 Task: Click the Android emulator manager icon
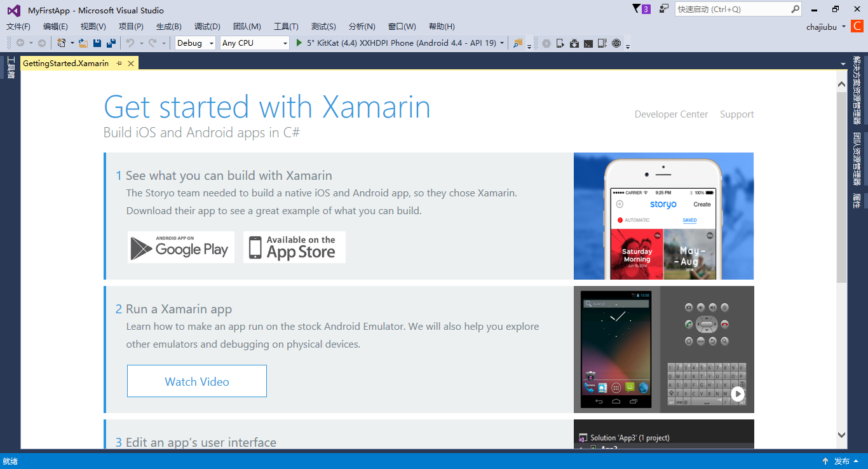602,43
